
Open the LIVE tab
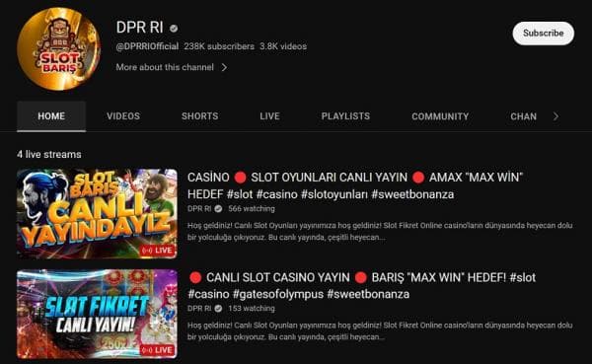click(x=269, y=116)
